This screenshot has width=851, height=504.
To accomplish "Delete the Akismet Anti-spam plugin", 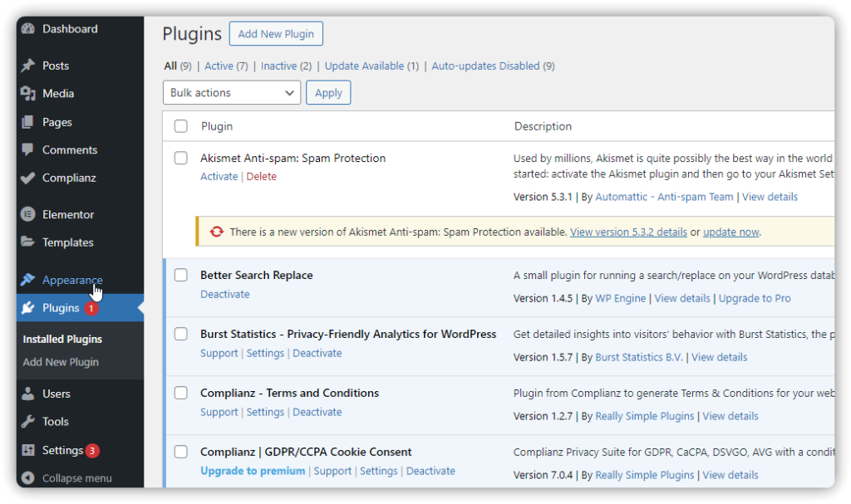I will tap(261, 176).
